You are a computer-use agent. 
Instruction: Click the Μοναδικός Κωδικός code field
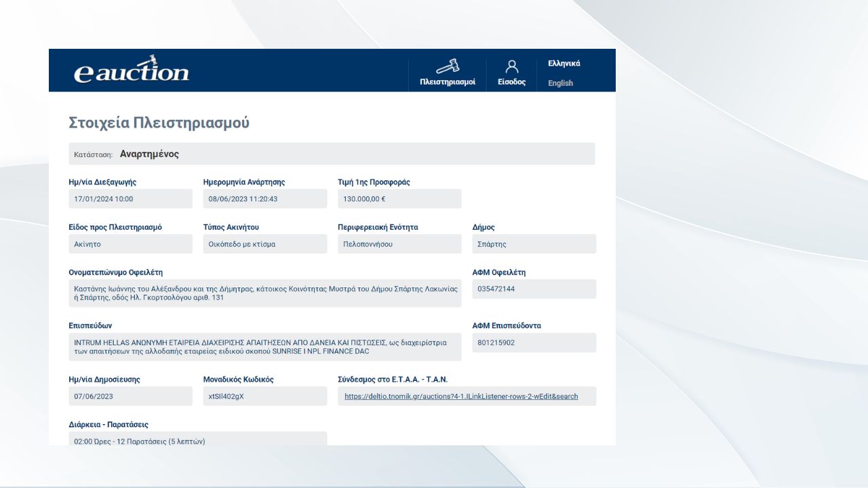click(264, 396)
